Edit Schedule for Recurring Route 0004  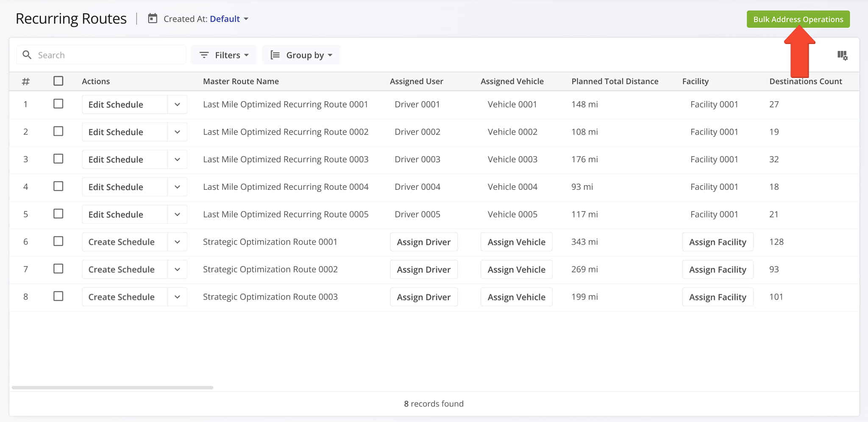(x=125, y=187)
